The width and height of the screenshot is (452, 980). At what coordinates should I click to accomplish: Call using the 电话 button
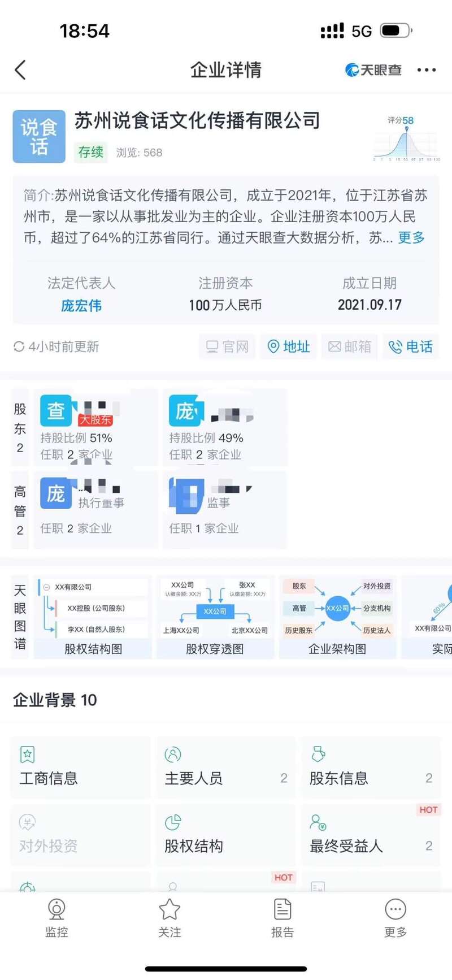(x=411, y=346)
